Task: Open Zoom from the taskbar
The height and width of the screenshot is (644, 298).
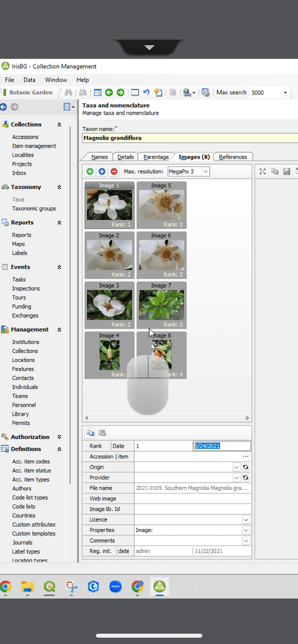Action: [x=115, y=586]
